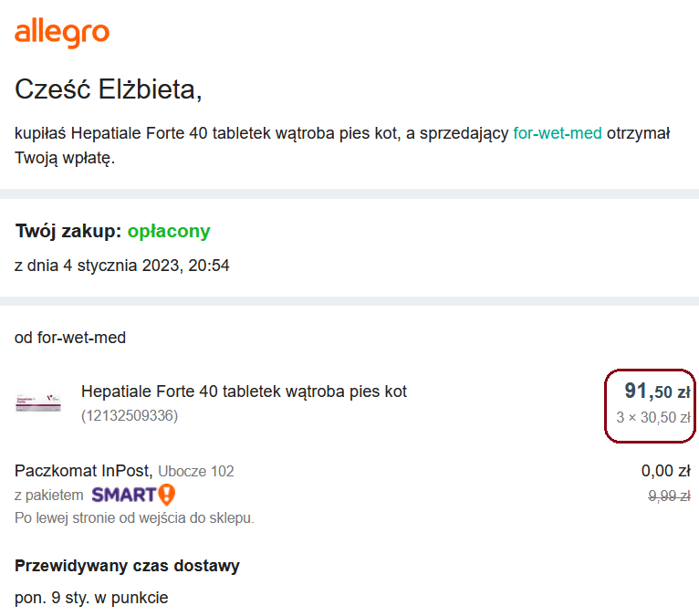Viewport: 699px width, 616px height.
Task: Open the for-wet-med seller link
Action: click(558, 133)
